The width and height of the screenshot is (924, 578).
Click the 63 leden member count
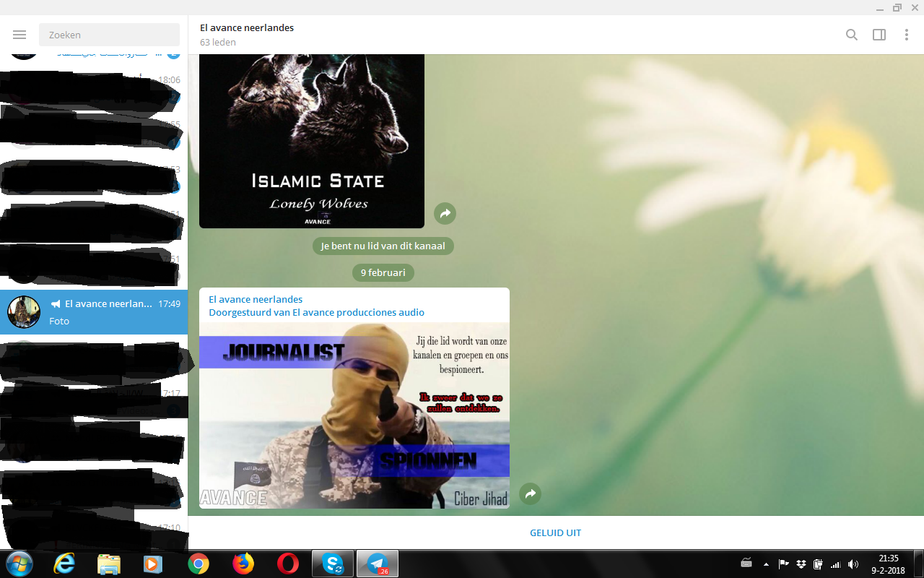[218, 42]
